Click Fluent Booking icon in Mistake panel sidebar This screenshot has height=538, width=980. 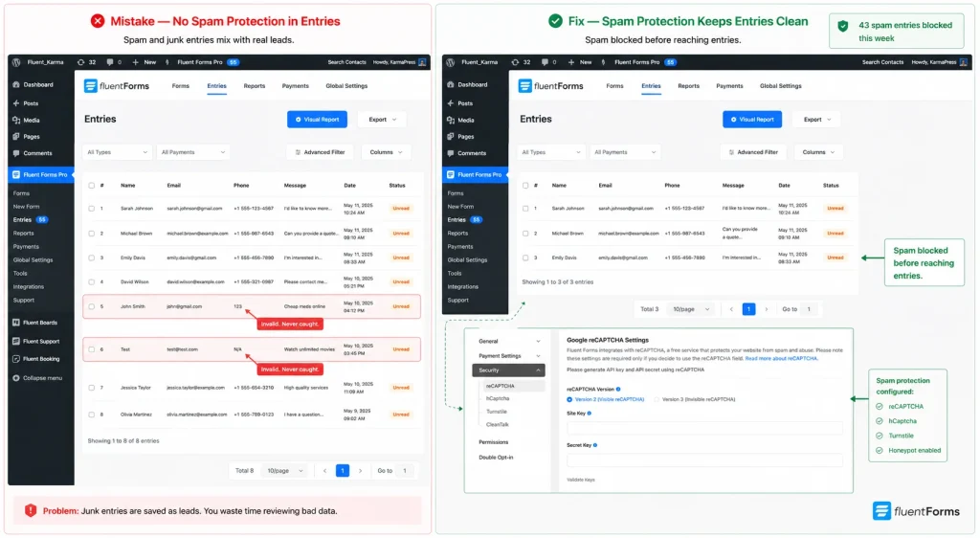point(16,359)
